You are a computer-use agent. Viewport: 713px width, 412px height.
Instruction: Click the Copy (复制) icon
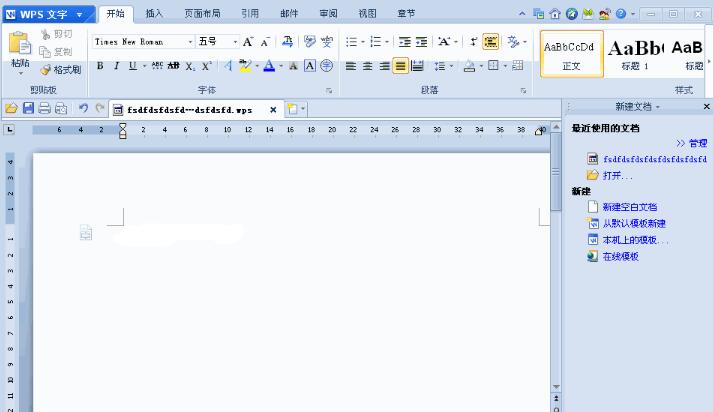coord(45,52)
